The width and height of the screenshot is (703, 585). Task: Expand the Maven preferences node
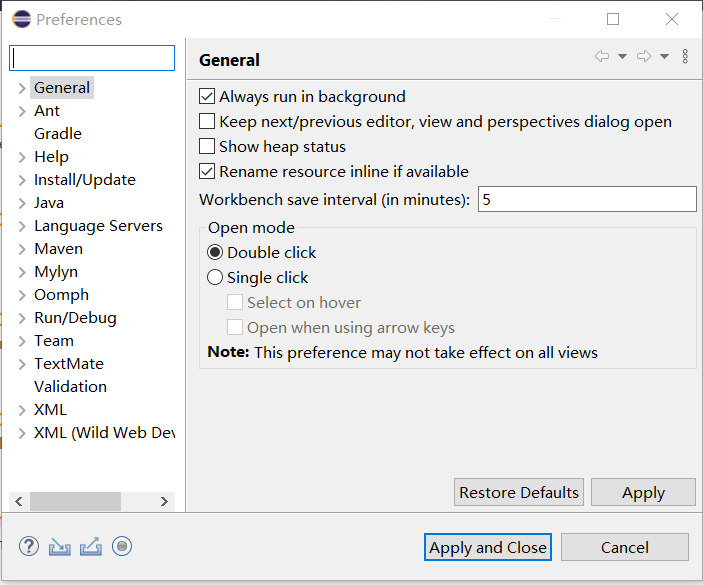coord(22,249)
